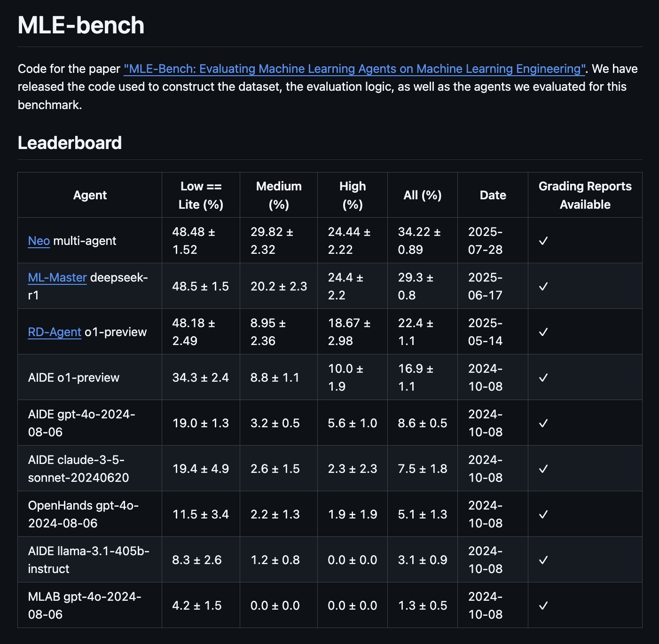The image size is (659, 644).
Task: Click the Agent column header
Action: coord(90,195)
